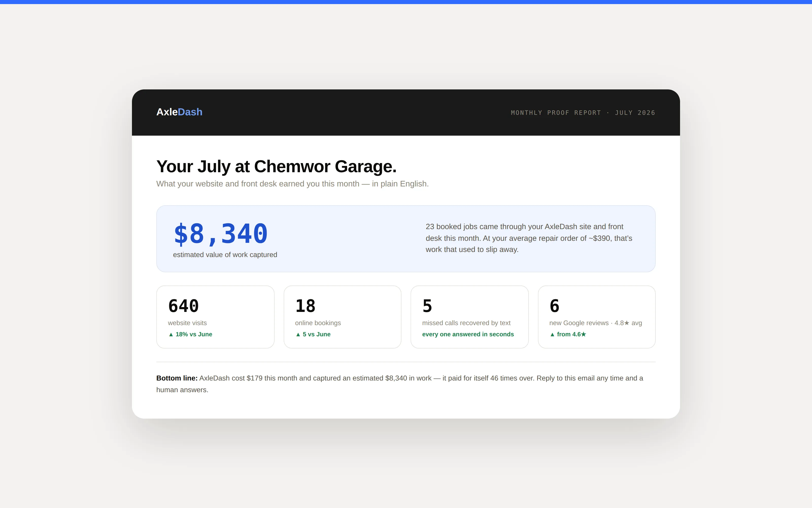Click 'estimated value of work captured' label

[225, 255]
